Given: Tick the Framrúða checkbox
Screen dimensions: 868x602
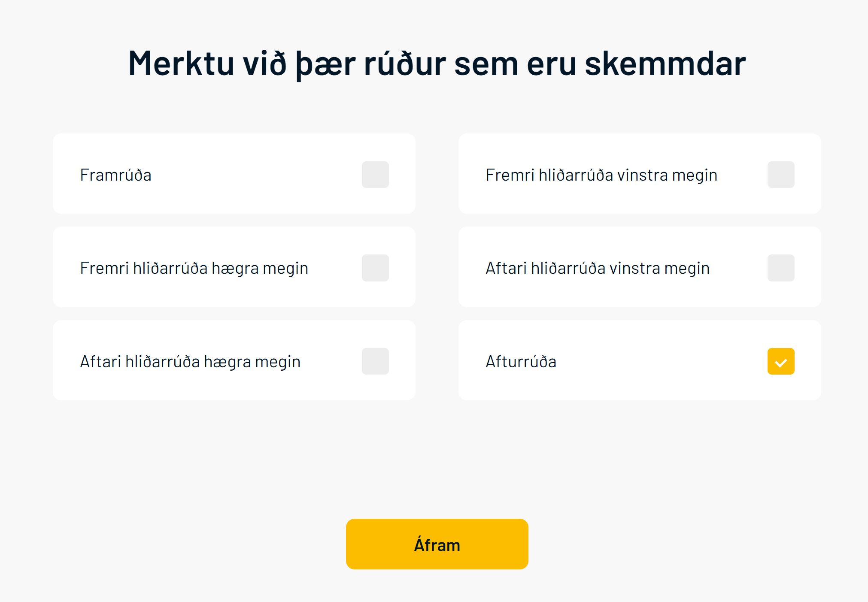Looking at the screenshot, I should pos(375,175).
